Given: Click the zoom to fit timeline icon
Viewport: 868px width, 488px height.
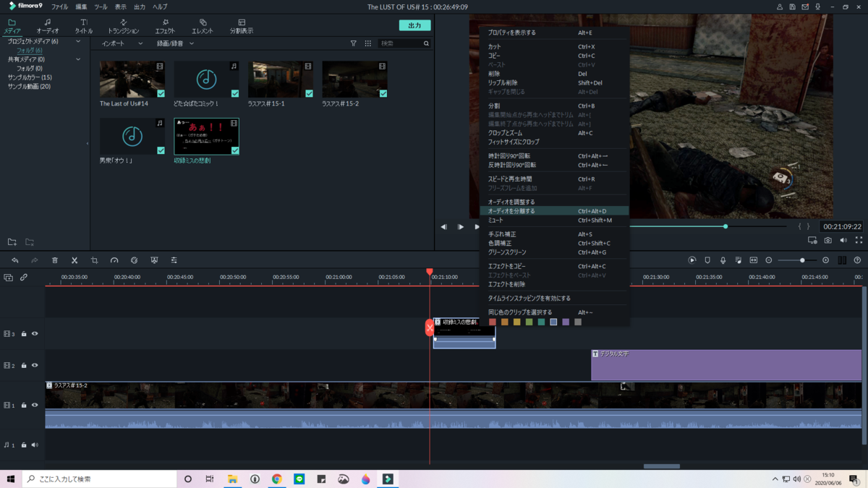Looking at the screenshot, I should (753, 260).
